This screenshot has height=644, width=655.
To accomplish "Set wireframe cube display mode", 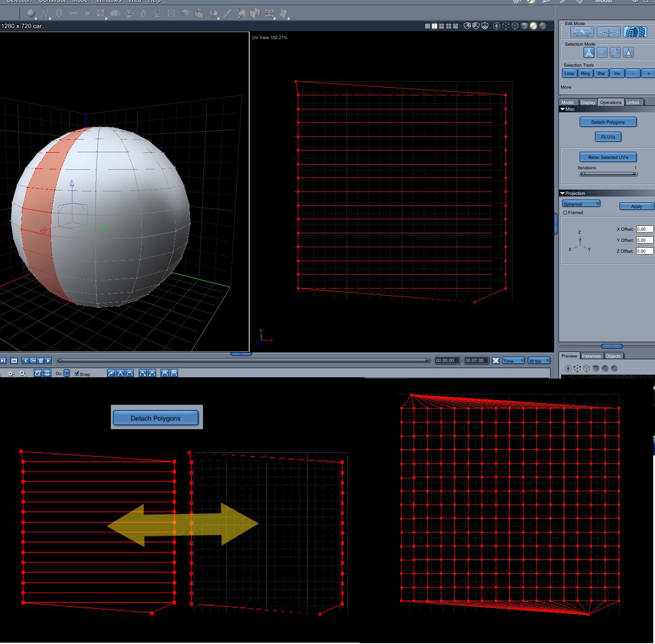I will coord(515,26).
